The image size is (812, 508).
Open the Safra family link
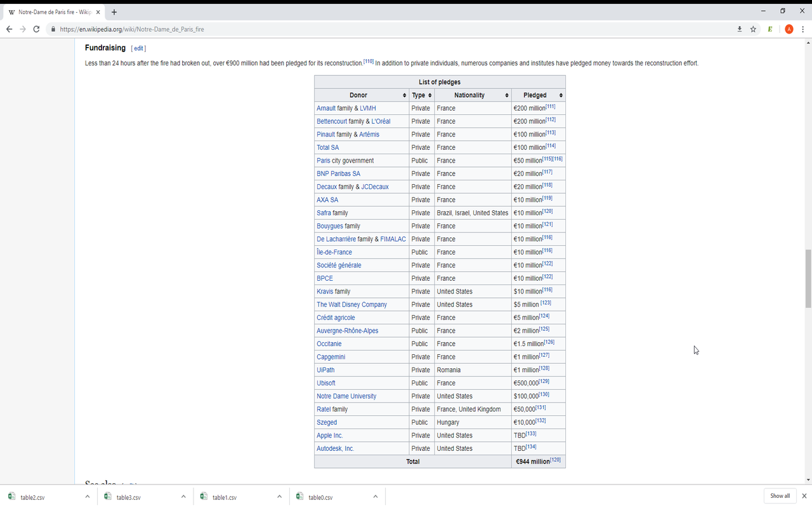[x=324, y=213]
